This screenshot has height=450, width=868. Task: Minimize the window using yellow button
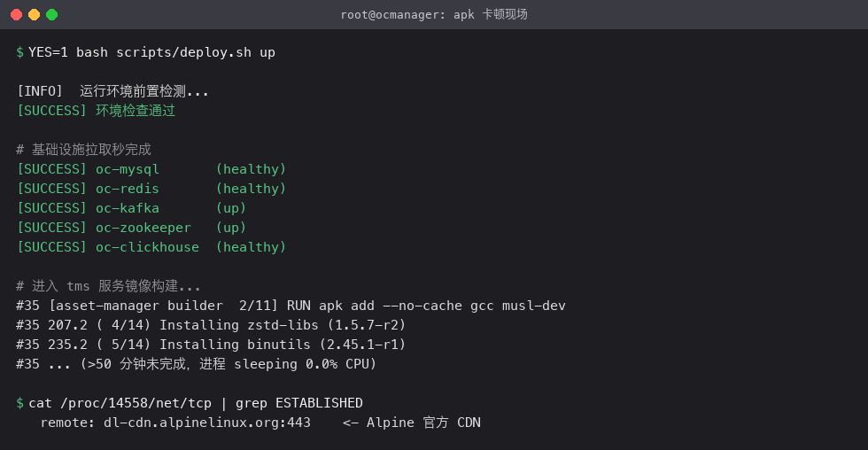point(35,15)
